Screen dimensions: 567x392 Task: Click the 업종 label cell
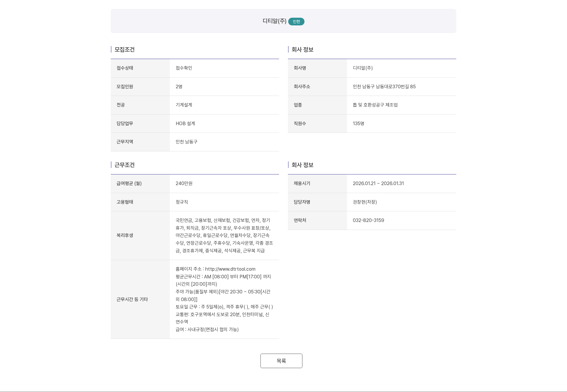317,105
